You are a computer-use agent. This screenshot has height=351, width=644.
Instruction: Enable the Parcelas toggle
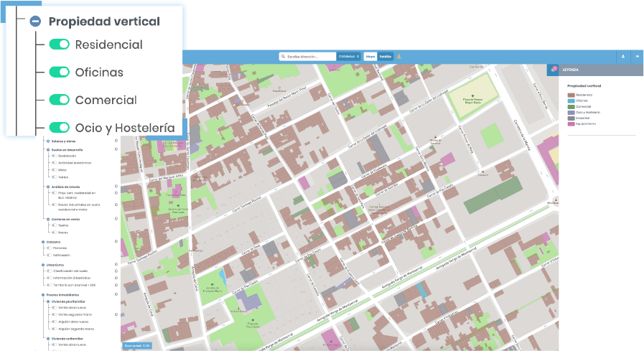pos(50,248)
